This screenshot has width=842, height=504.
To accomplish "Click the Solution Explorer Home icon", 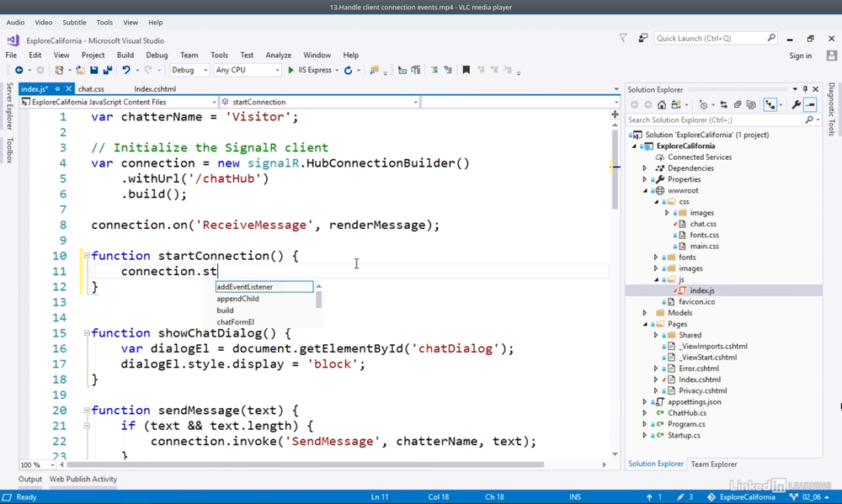I will 662,105.
